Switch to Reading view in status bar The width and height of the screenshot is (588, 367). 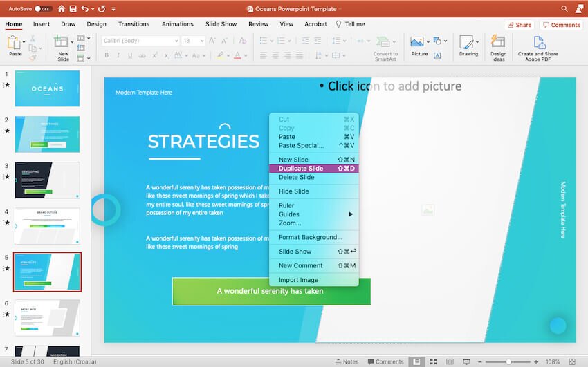450,361
